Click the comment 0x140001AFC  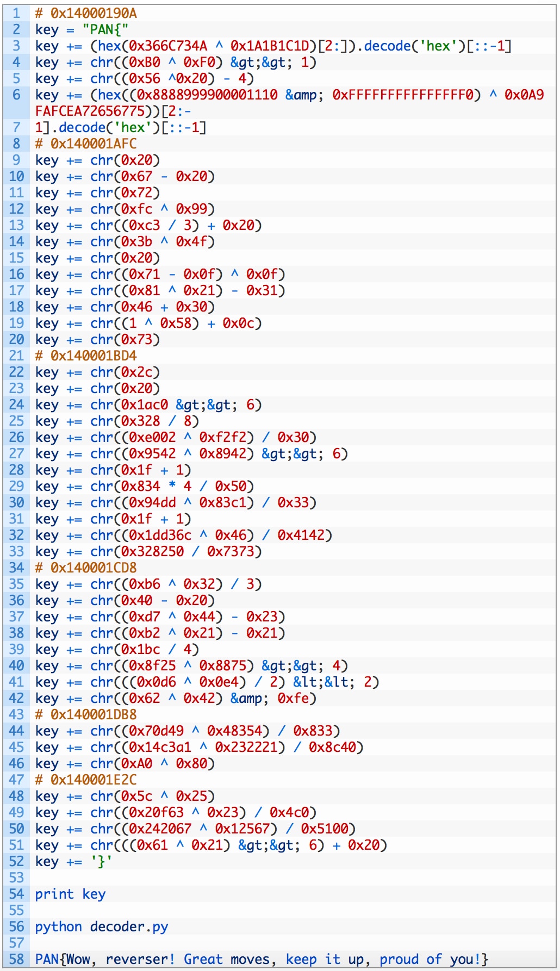86,144
